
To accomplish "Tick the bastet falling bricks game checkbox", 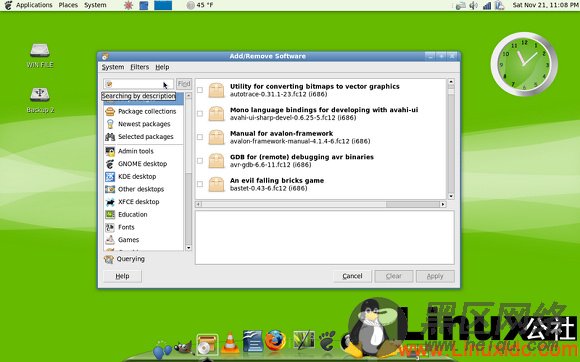I will tap(200, 184).
